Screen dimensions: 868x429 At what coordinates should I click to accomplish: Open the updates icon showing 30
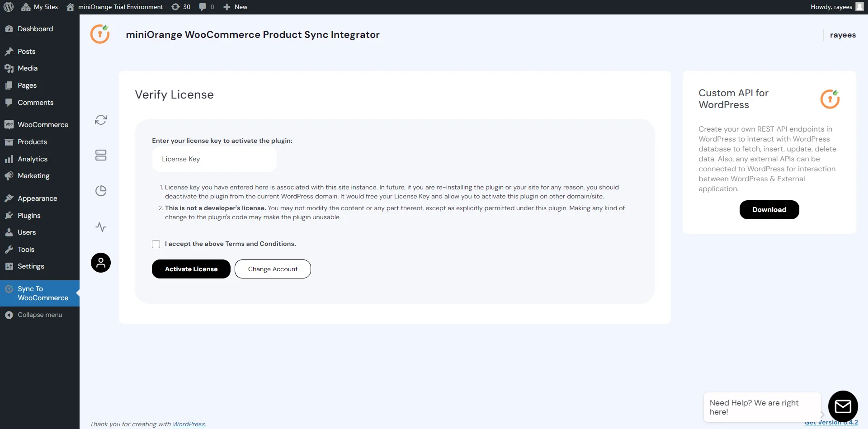(181, 7)
